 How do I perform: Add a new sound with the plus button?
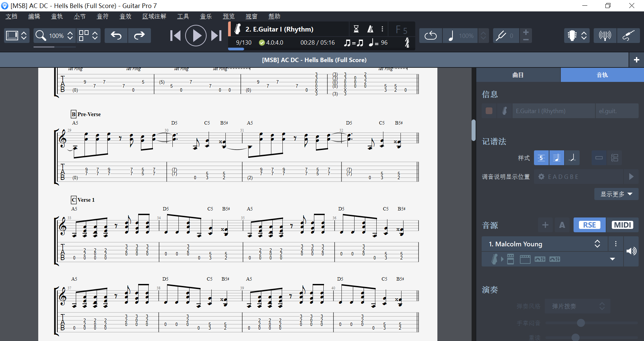pyautogui.click(x=545, y=225)
